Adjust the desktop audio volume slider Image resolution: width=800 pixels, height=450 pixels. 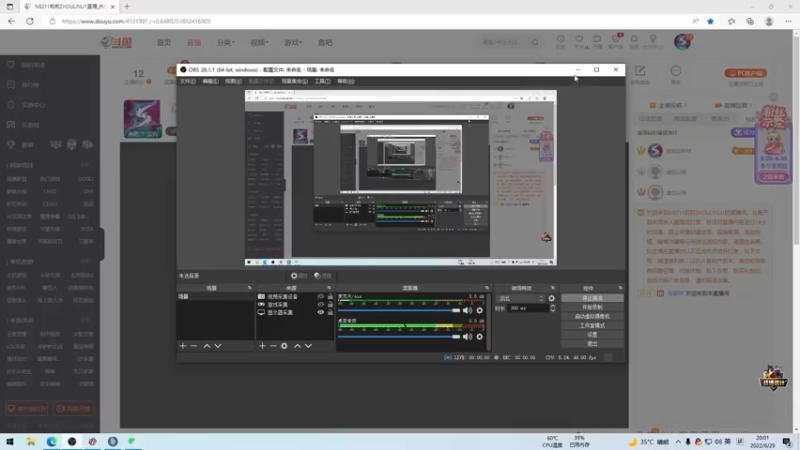(399, 337)
